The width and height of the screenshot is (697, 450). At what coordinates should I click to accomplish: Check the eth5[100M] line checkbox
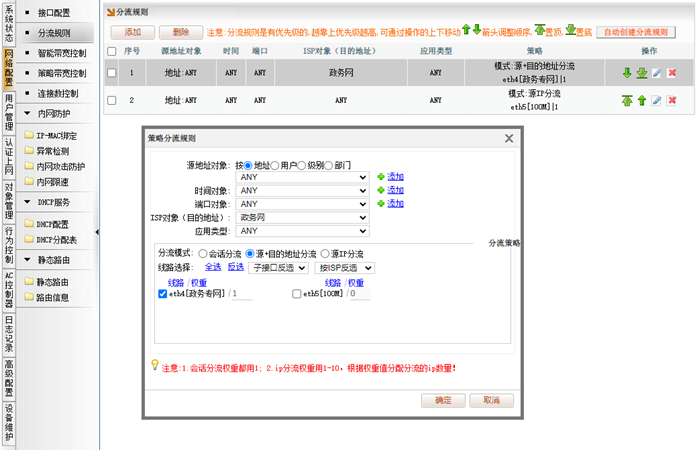pyautogui.click(x=296, y=294)
